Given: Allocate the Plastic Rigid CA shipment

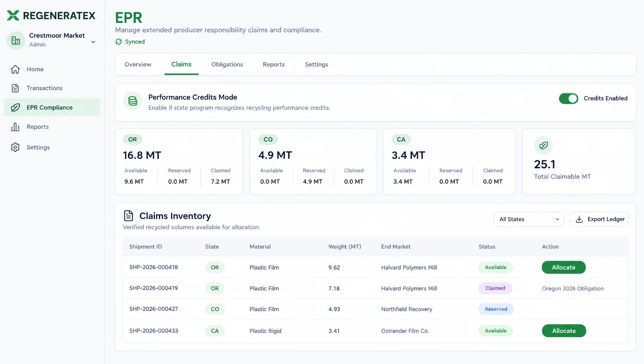Looking at the screenshot, I should pos(564,331).
